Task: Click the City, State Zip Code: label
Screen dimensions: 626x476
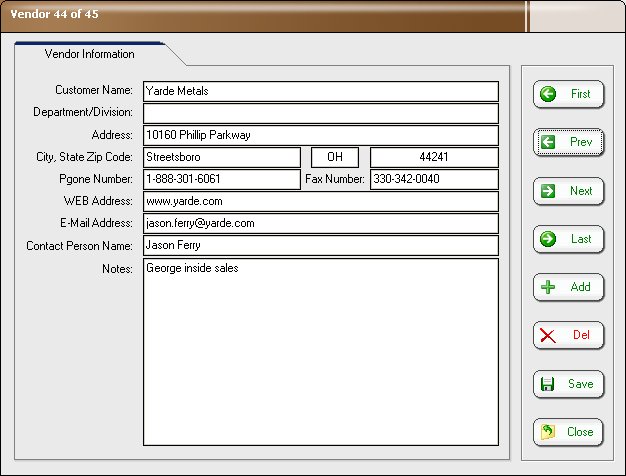Action: 84,157
